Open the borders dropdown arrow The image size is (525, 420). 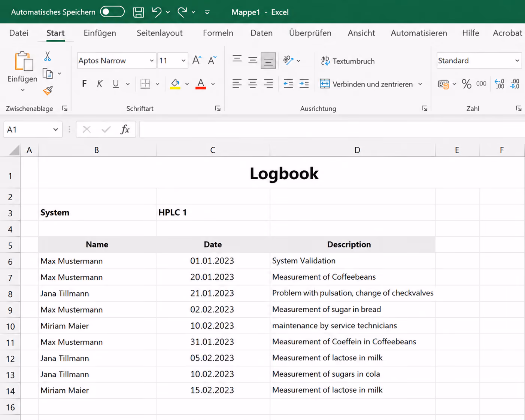(157, 84)
